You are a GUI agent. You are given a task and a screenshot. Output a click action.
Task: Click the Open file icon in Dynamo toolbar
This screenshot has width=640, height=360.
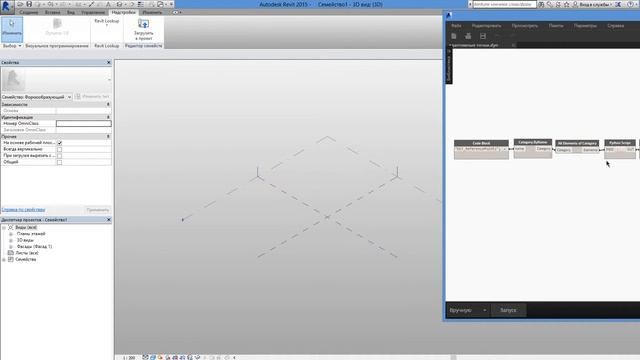(468, 36)
